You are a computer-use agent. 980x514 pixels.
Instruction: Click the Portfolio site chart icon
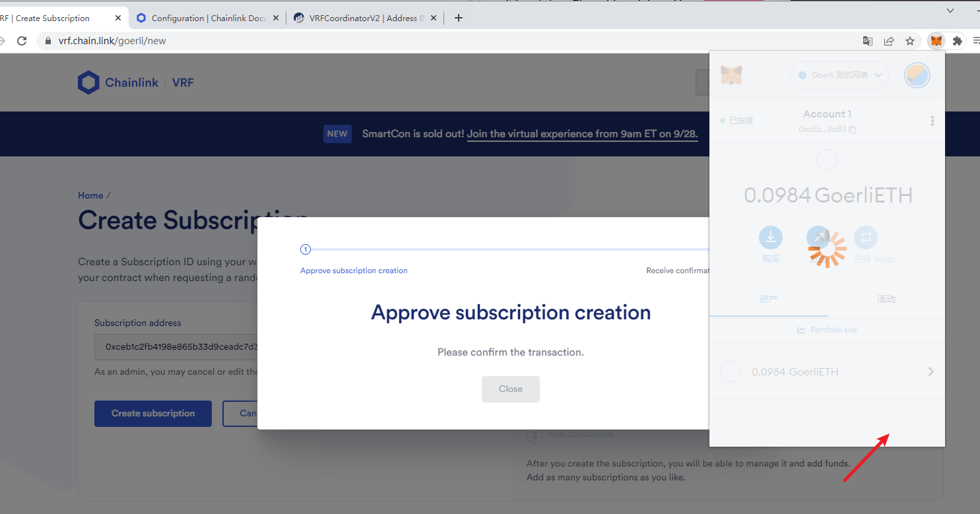click(801, 329)
